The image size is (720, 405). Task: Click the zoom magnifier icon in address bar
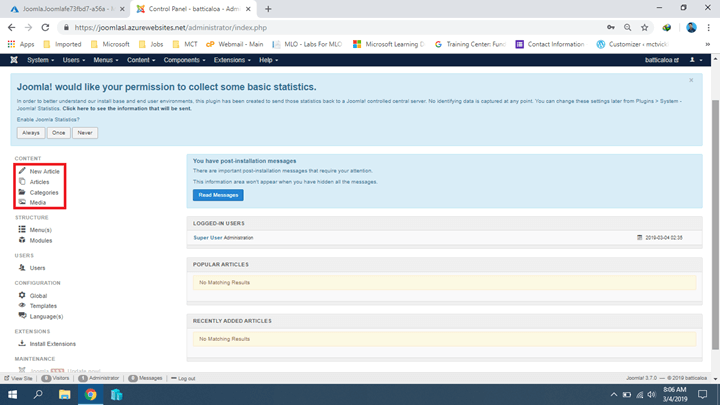(x=628, y=28)
